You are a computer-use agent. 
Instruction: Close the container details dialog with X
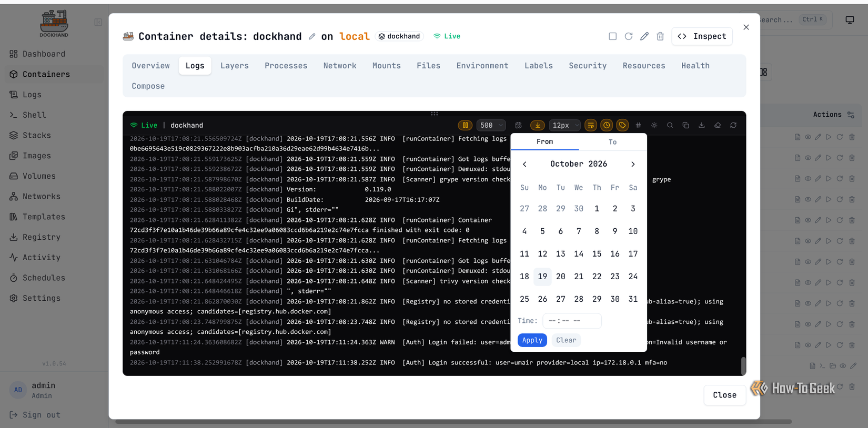[746, 27]
